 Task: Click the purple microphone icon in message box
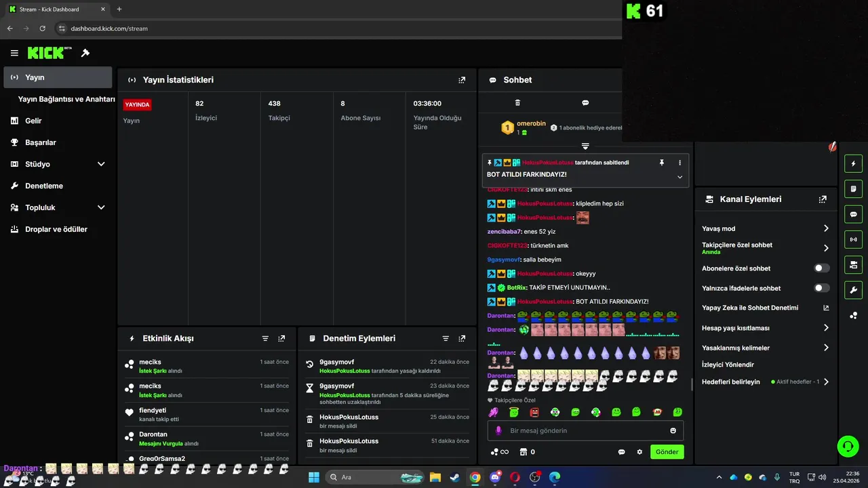coord(499,430)
